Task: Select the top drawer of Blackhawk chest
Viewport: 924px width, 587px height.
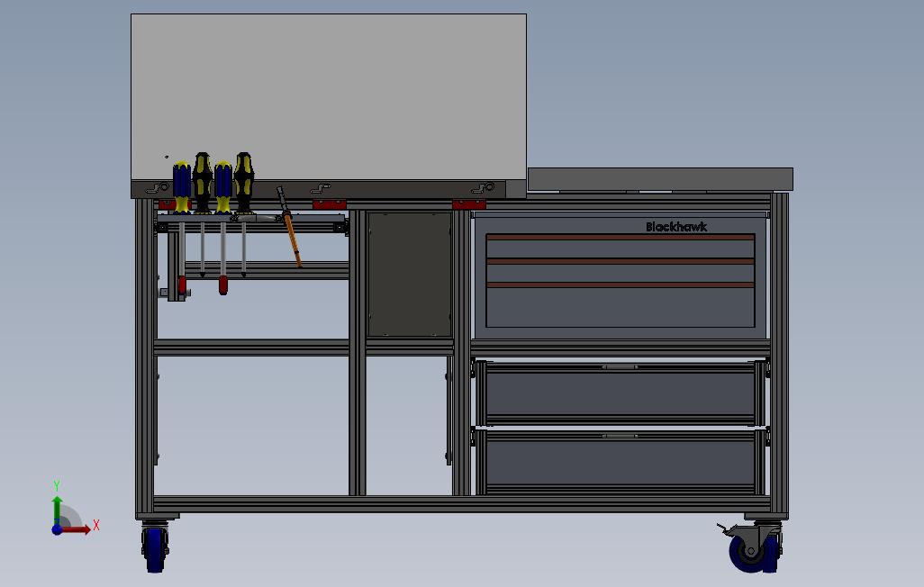Action: (620, 248)
